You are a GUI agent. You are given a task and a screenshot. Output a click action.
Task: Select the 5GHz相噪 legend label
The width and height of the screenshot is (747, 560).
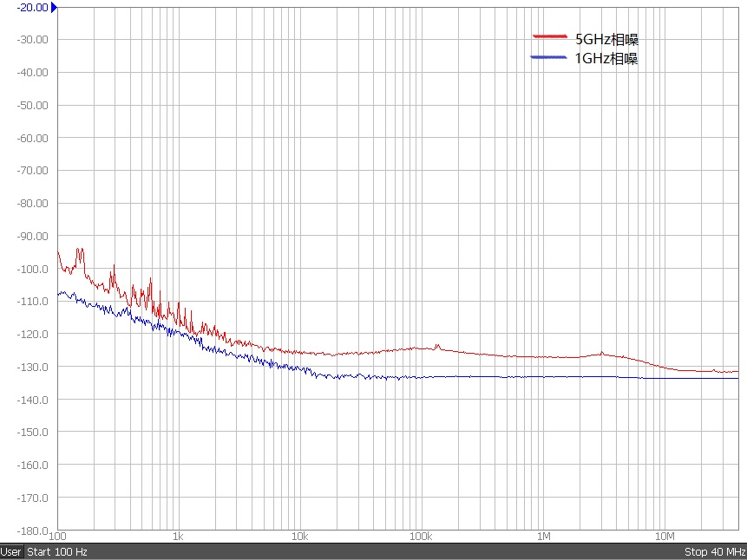(x=607, y=39)
